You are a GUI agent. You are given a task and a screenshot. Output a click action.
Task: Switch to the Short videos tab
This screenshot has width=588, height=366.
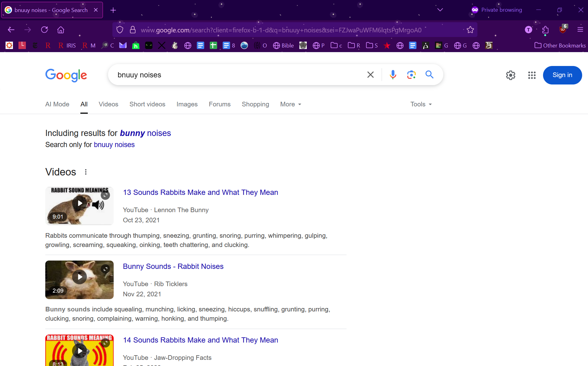pyautogui.click(x=147, y=104)
